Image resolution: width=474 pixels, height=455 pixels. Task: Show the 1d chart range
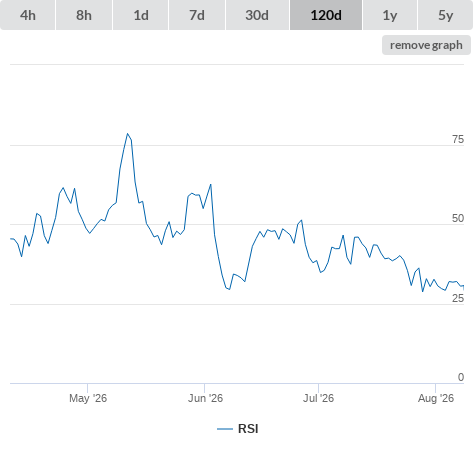[x=141, y=15]
